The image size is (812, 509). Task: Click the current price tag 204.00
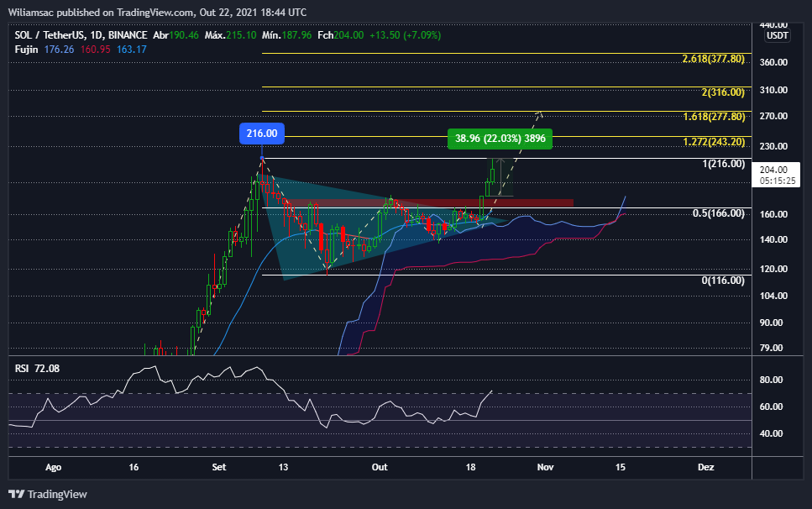click(778, 175)
